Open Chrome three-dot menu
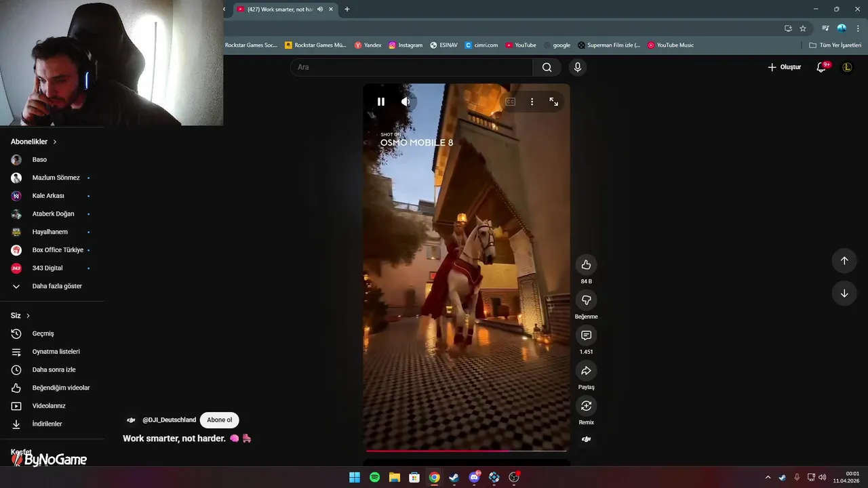Screen dimensions: 868x488 pos(859,28)
